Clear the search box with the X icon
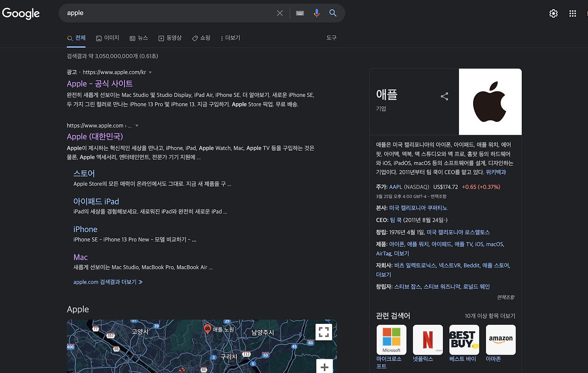This screenshot has width=588, height=373. pos(280,13)
